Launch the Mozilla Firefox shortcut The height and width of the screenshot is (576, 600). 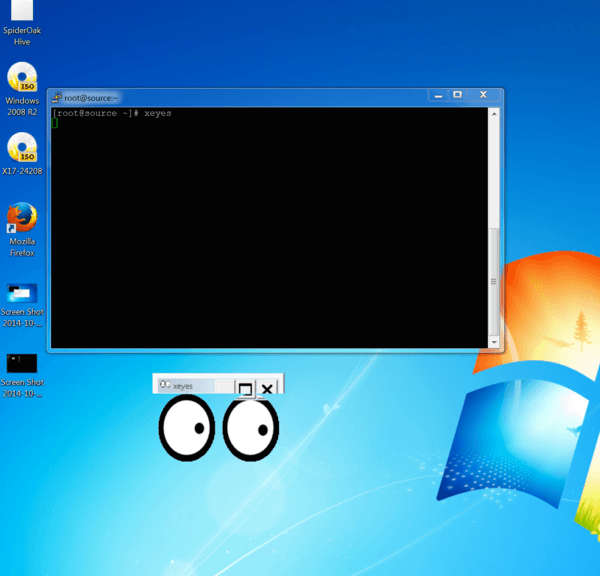[x=22, y=218]
